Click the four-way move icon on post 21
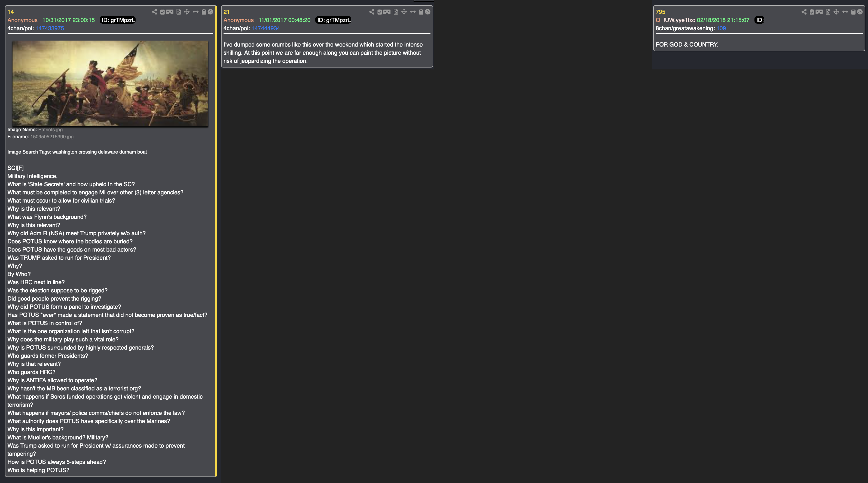 404,12
